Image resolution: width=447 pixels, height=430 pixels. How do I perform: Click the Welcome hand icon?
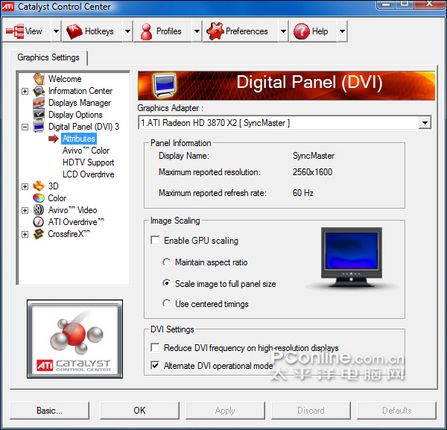coord(39,79)
